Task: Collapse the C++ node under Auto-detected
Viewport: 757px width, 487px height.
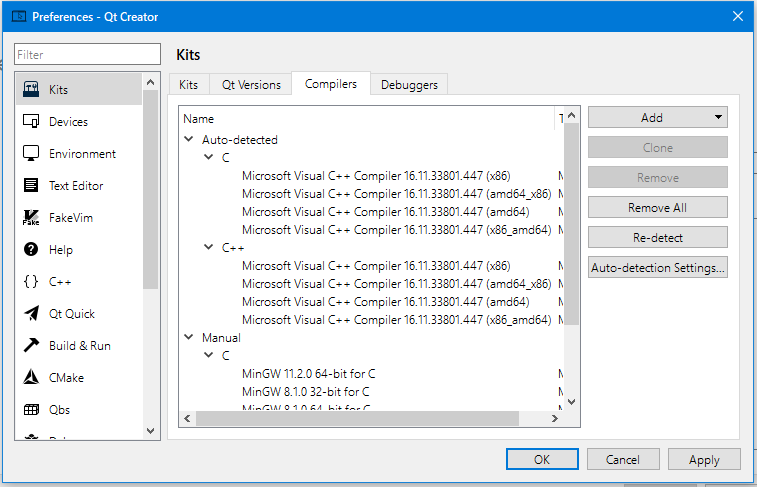Action: coord(209,248)
